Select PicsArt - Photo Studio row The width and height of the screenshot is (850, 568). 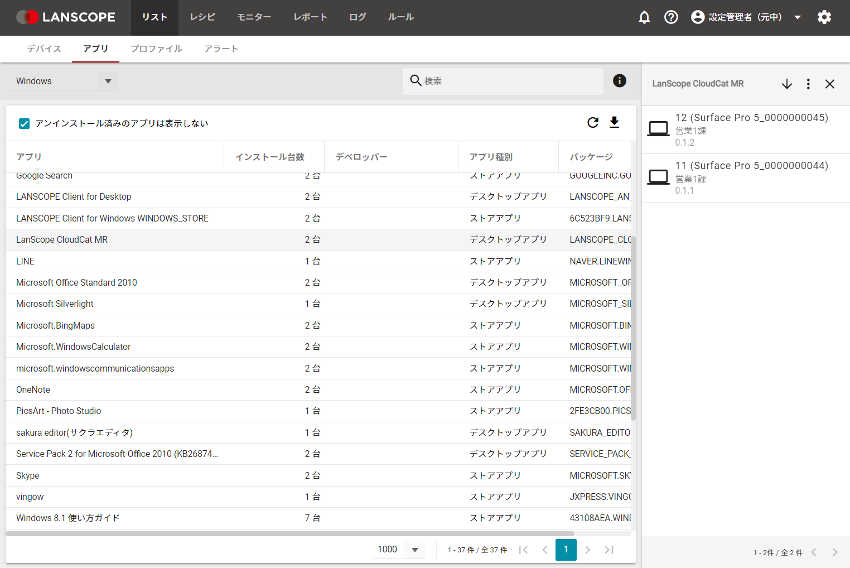(318, 411)
